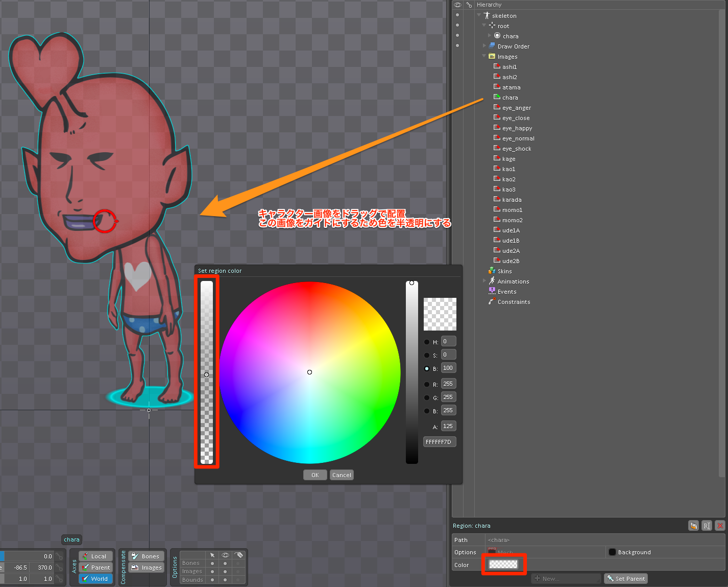Click the alpha transparency slider bar
728x587 pixels.
(206, 372)
